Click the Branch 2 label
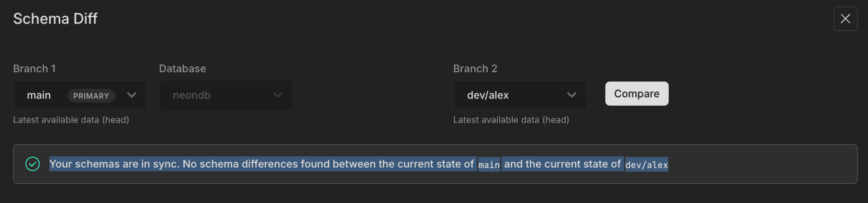 475,69
